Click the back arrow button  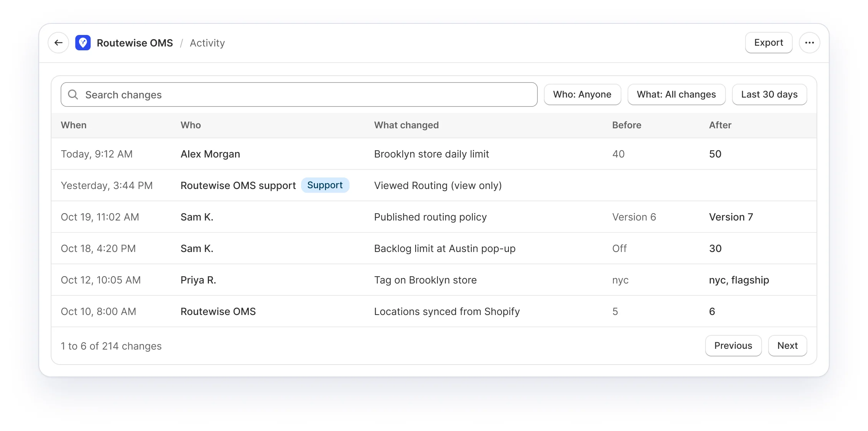point(58,43)
